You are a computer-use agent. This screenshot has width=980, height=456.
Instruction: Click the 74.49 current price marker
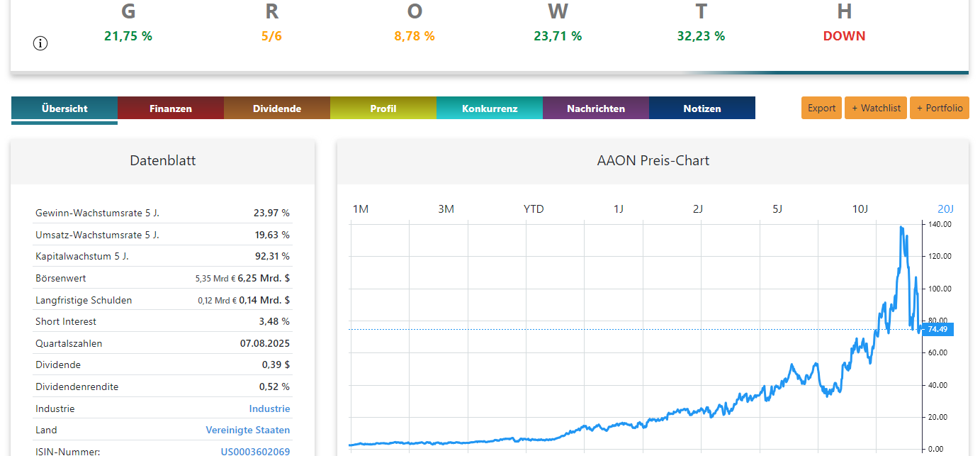(939, 329)
